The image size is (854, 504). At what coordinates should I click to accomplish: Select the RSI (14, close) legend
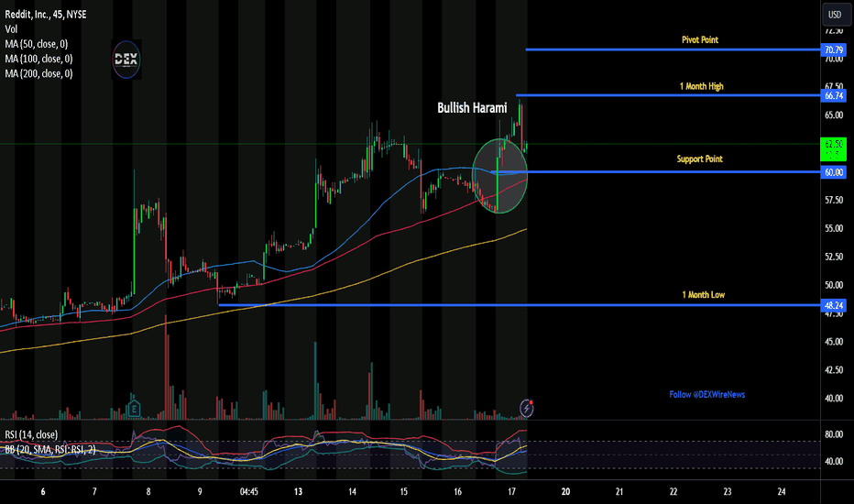[x=31, y=434]
